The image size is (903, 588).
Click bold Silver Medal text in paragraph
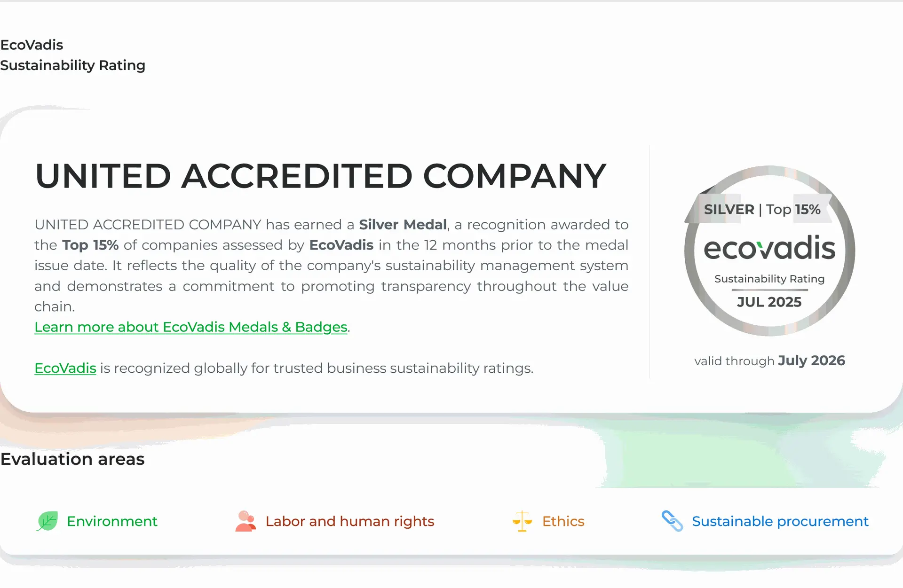pyautogui.click(x=403, y=225)
